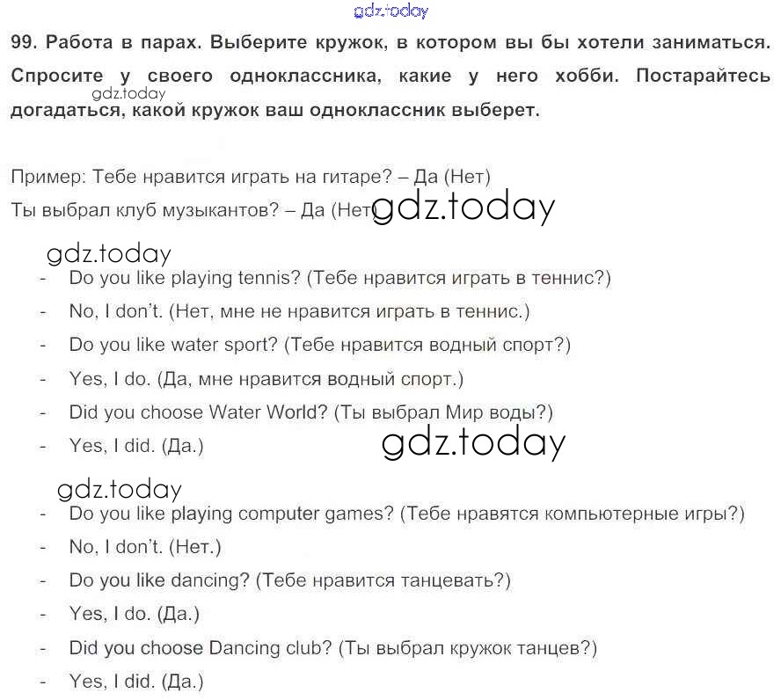Screen dimensions: 781x700
Task: Click the line about the musicians' club
Action: (189, 210)
